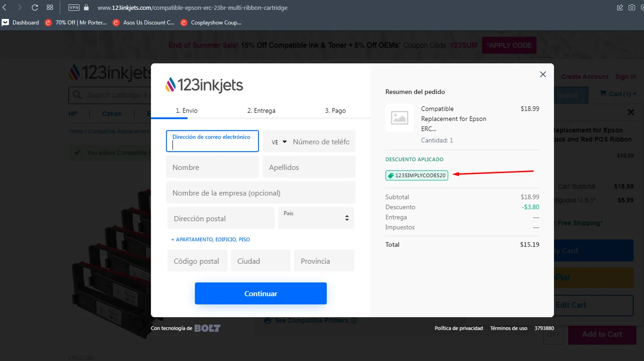Open the VE country code dropdown

279,142
